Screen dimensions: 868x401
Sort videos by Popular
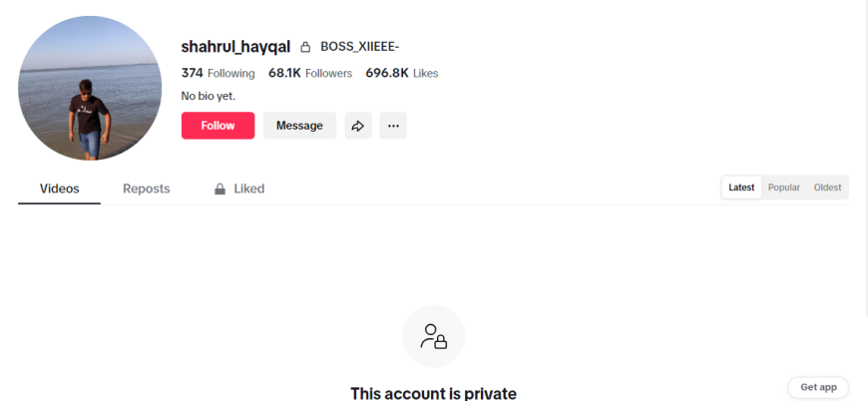784,188
